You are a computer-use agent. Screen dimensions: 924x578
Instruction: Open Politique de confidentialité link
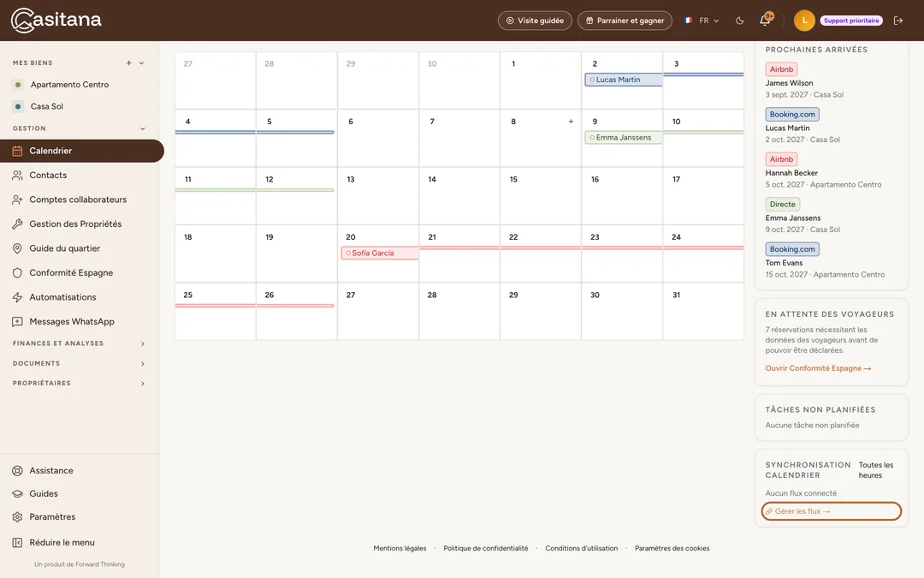click(x=486, y=549)
